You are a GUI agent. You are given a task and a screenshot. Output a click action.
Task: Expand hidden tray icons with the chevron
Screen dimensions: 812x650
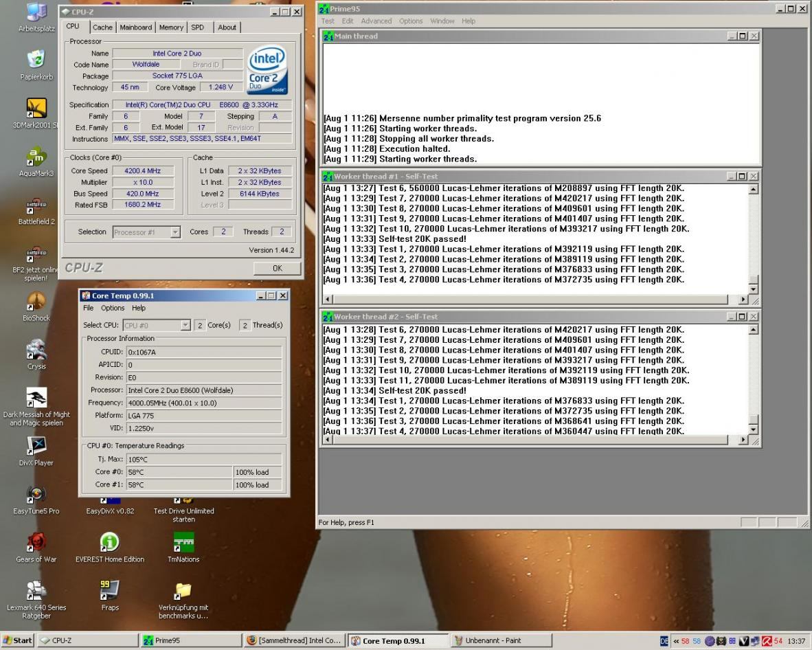(x=676, y=641)
